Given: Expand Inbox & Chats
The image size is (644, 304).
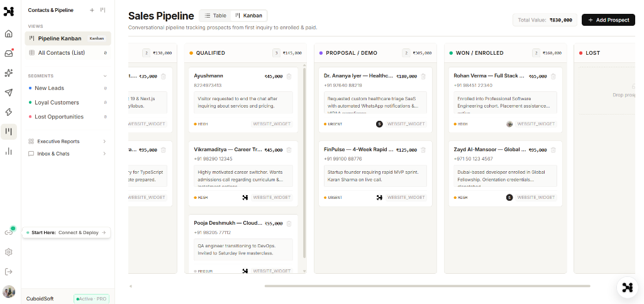Looking at the screenshot, I should point(68,154).
